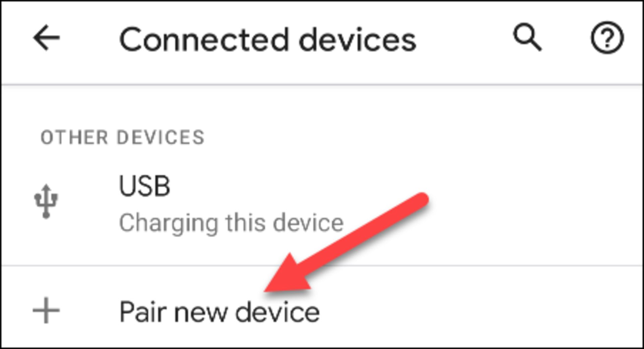Image resolution: width=644 pixels, height=349 pixels.
Task: Open help via the question mark icon
Action: pos(607,38)
